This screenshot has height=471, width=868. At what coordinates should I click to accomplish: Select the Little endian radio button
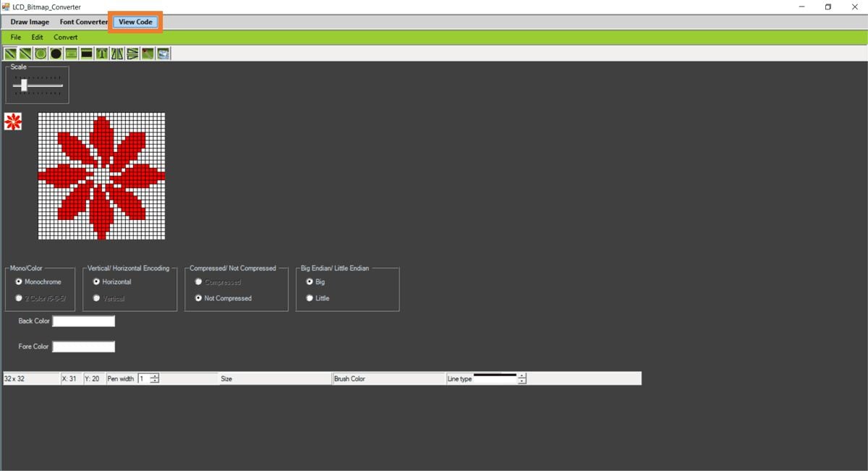click(310, 298)
